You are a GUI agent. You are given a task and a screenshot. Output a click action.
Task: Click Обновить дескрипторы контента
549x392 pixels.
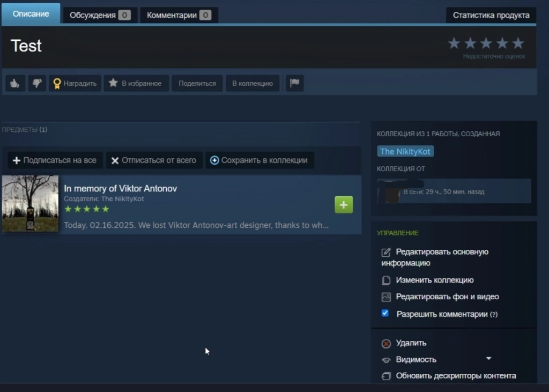click(x=456, y=375)
